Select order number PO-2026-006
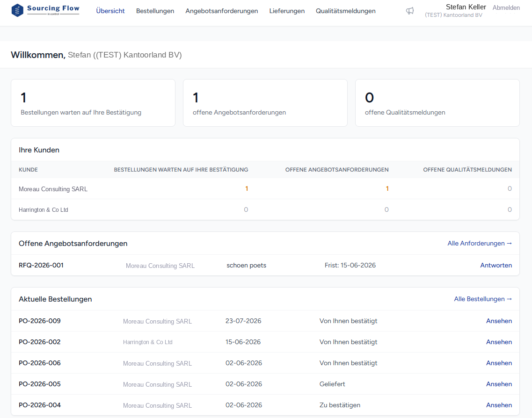This screenshot has width=532, height=418. (40, 363)
